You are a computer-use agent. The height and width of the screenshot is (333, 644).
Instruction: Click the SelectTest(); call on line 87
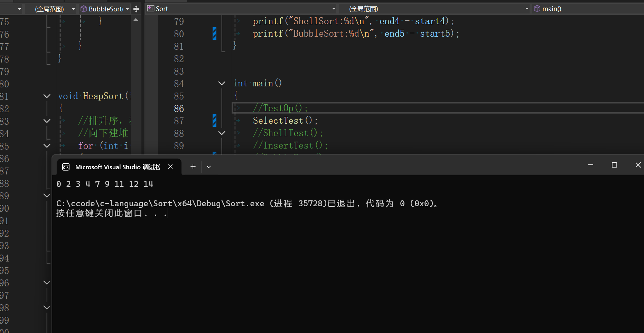coord(285,121)
